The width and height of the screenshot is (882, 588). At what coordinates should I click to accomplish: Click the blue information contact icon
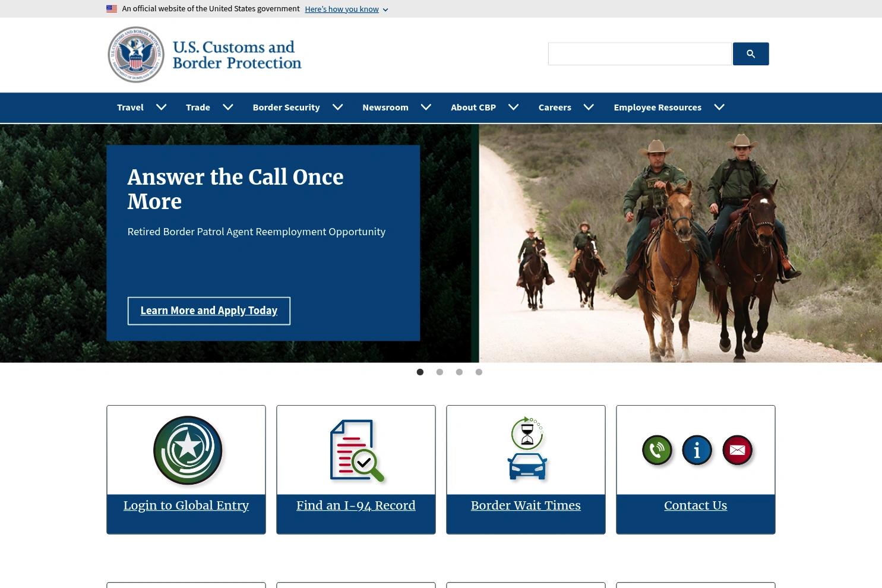pyautogui.click(x=697, y=450)
